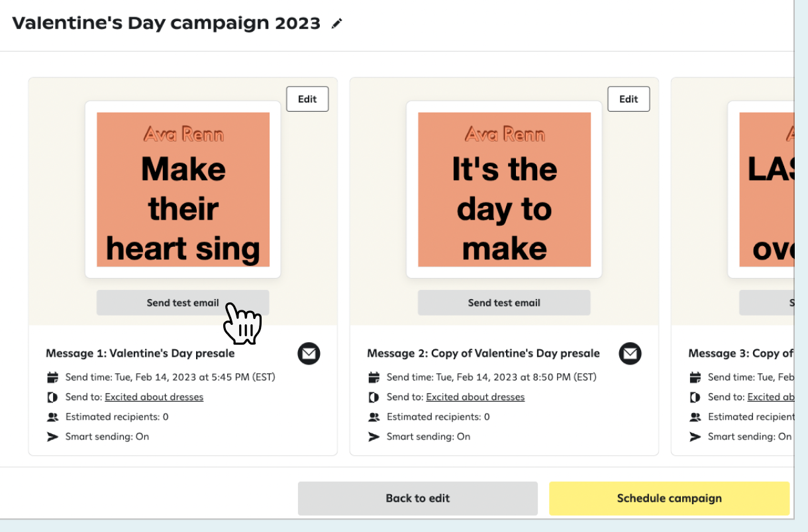
Task: Open the envelope icon on Message 2
Action: pyautogui.click(x=630, y=353)
